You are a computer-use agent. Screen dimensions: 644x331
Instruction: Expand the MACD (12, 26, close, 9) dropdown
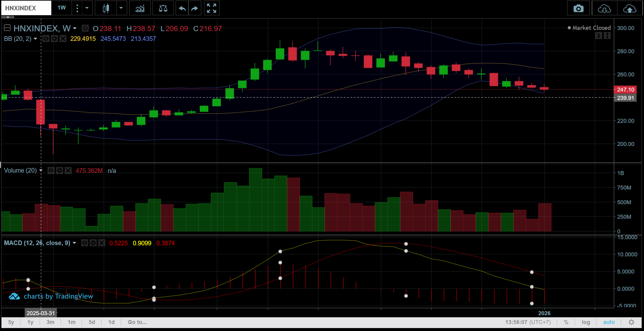(x=74, y=243)
